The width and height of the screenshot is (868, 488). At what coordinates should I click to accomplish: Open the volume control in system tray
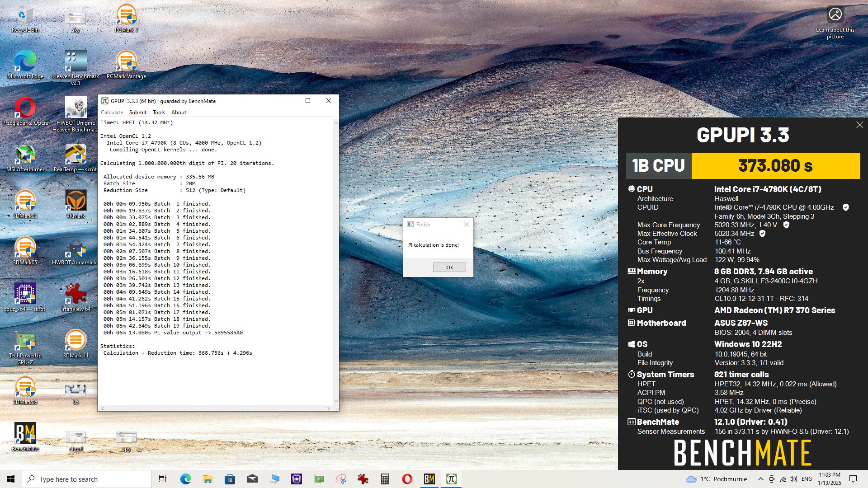(x=794, y=479)
